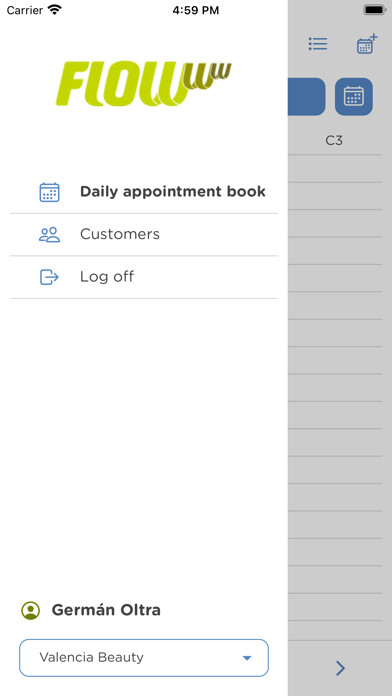Click the add appointment calendar-plus icon
The width and height of the screenshot is (392, 696).
(x=367, y=44)
